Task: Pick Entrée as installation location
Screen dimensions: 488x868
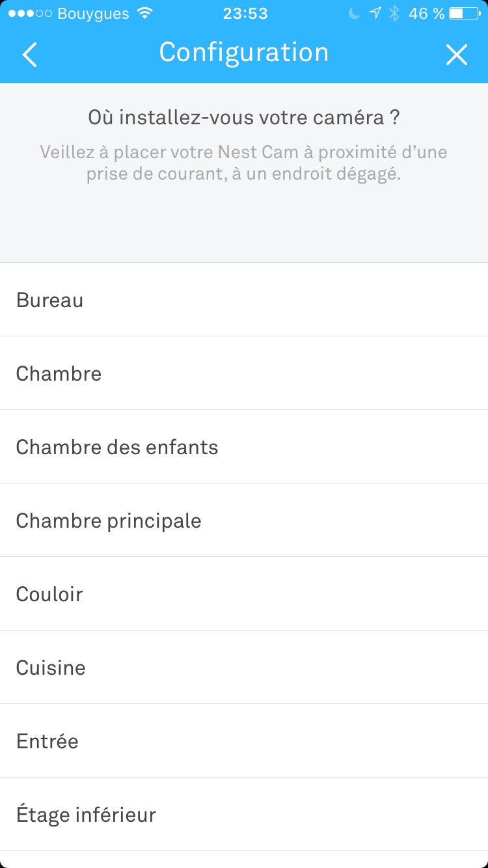Action: 47,742
